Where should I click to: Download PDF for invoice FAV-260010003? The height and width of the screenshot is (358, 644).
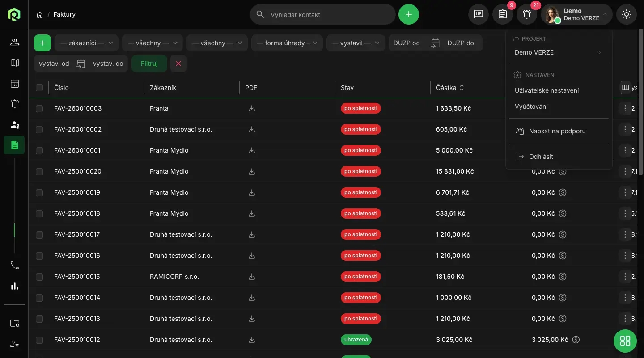252,108
